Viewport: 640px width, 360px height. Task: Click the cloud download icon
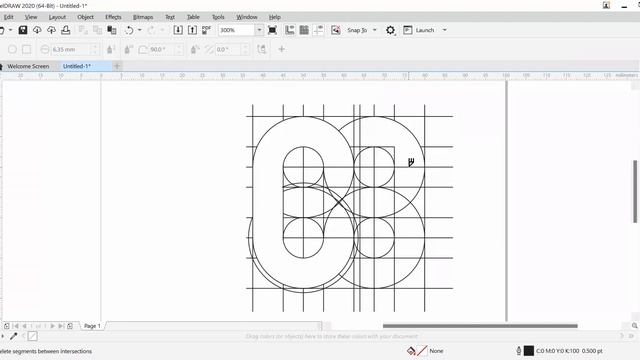tap(37, 30)
